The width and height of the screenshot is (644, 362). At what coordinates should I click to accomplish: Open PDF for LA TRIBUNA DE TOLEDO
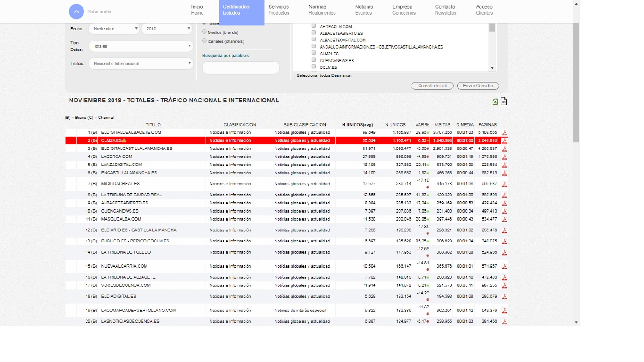point(504,253)
